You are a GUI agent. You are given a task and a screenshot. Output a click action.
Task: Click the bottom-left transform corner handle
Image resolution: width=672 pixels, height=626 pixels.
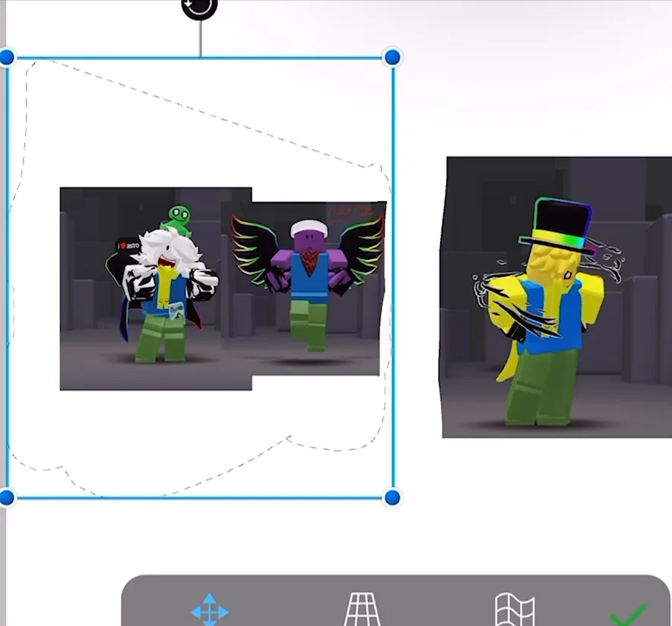(x=7, y=498)
